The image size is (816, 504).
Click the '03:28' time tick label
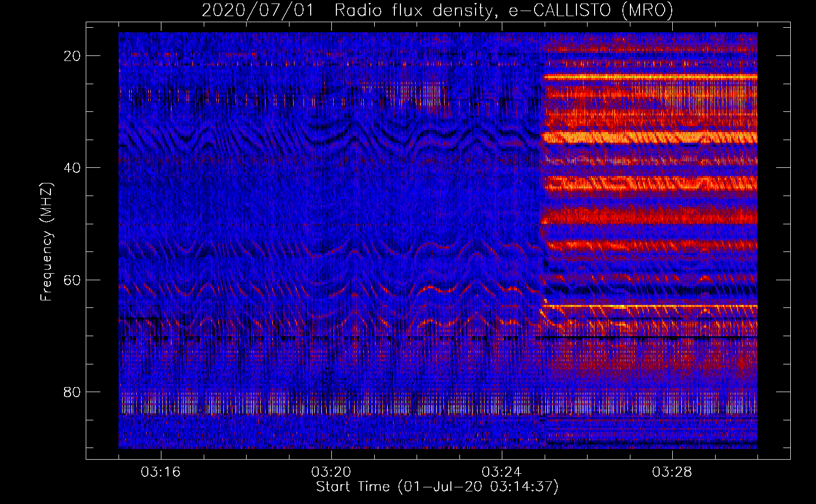click(x=672, y=472)
